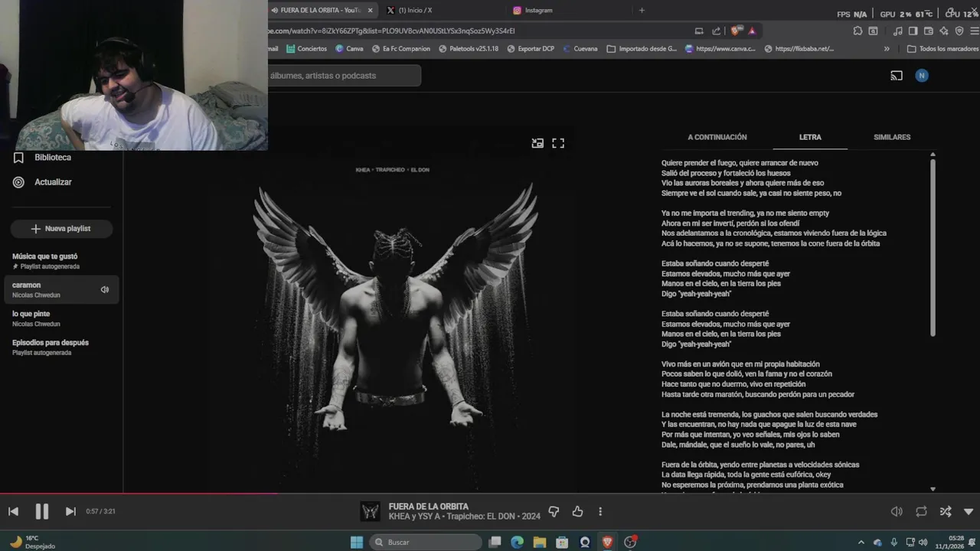Enter fullscreen on the album art player
This screenshot has height=551, width=980.
coord(558,143)
